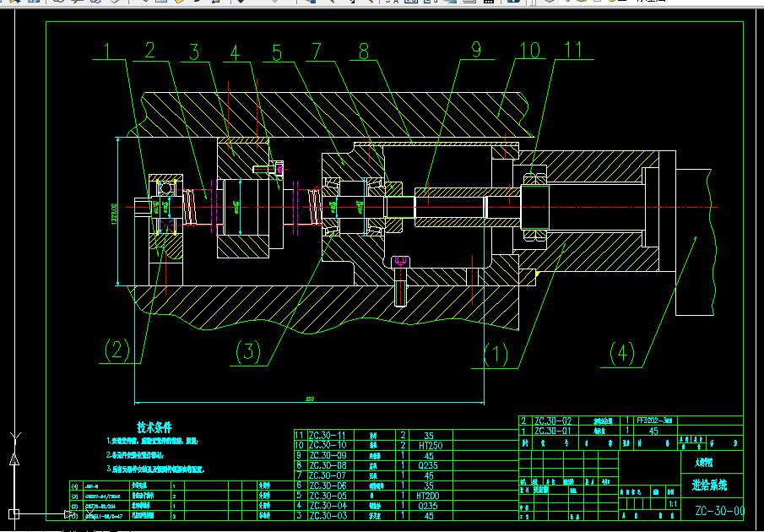Select balloon callout number 4 label
764x532 pixels.
coord(236,52)
